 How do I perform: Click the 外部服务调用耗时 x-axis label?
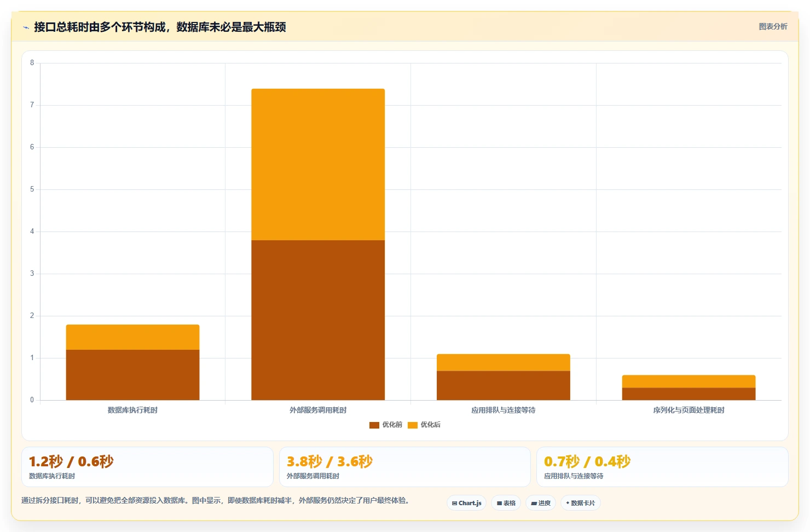(318, 410)
